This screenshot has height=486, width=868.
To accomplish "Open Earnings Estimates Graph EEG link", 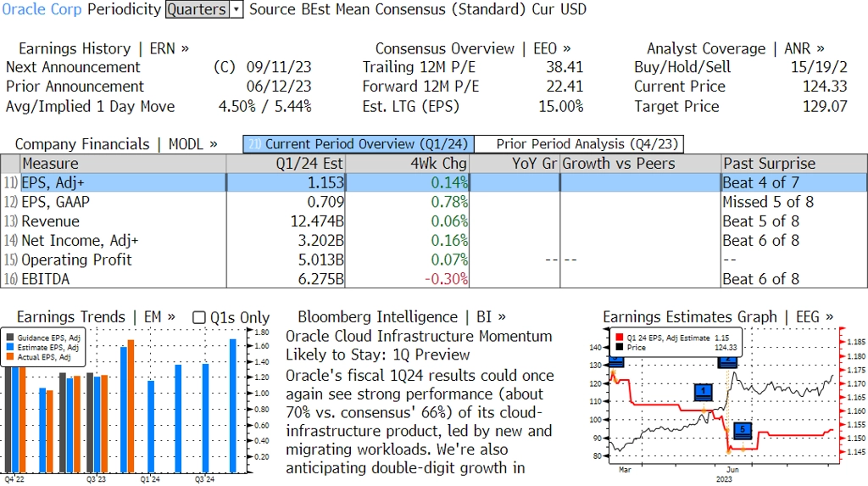I will tap(717, 317).
